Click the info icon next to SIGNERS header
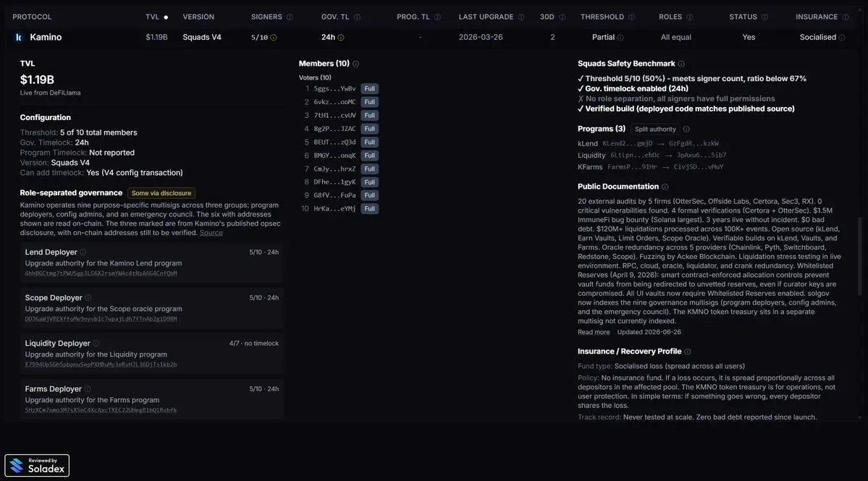 [290, 17]
